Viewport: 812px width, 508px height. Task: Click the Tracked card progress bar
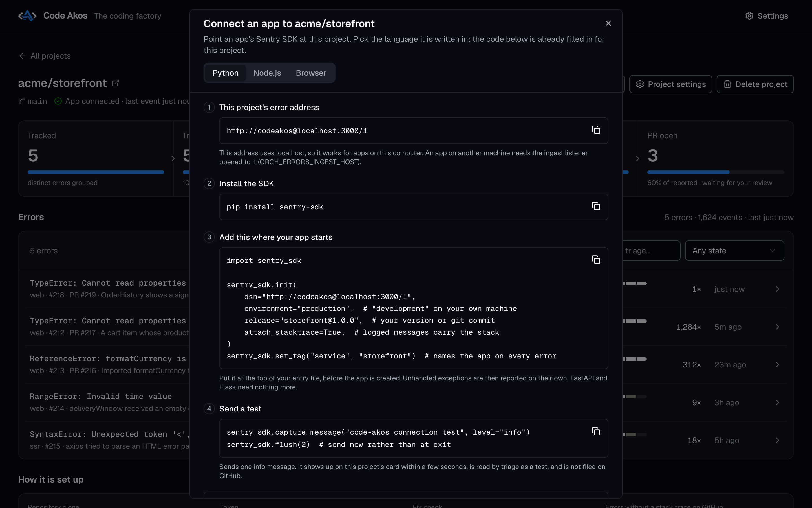pyautogui.click(x=96, y=172)
